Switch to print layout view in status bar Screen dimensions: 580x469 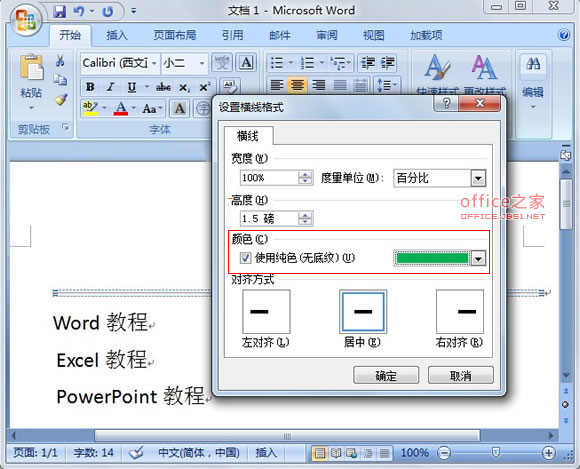[x=320, y=453]
